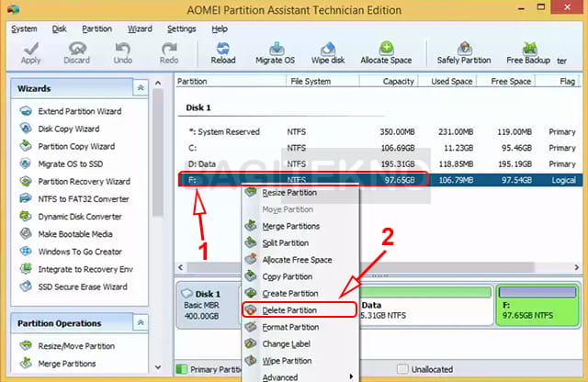This screenshot has width=588, height=382.
Task: Sort by the File System column header
Action: pyautogui.click(x=322, y=82)
